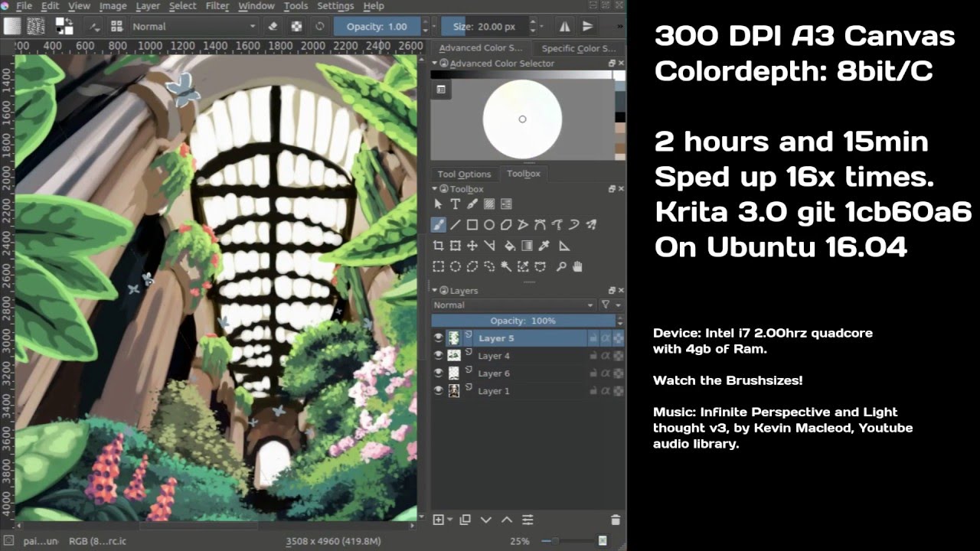Screen dimensions: 980x551
Task: Select the Transform tool
Action: coord(455,246)
